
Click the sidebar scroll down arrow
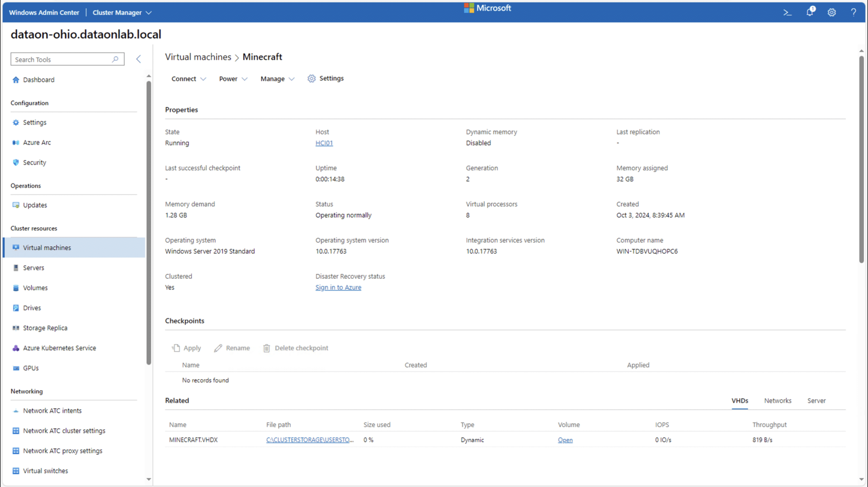coord(149,479)
